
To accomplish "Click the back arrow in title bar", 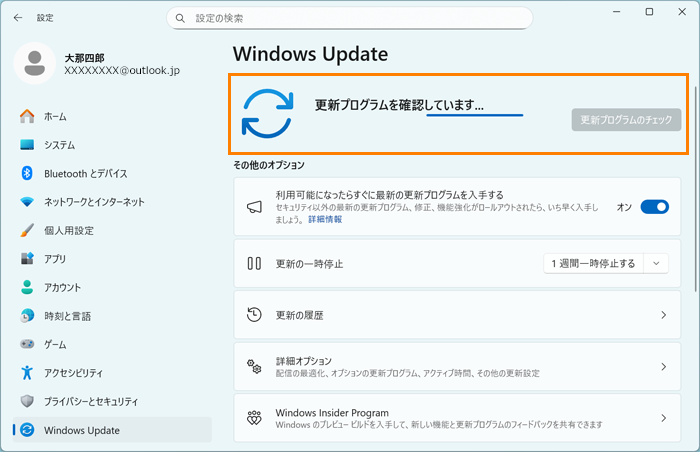I will (x=18, y=18).
